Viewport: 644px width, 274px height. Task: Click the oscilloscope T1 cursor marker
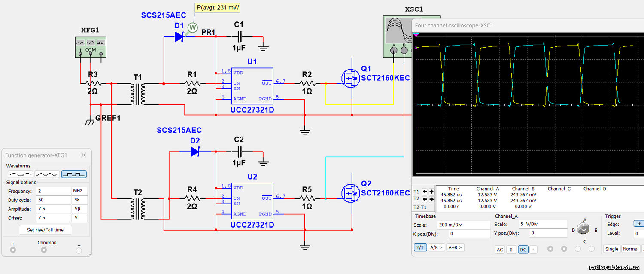coord(415,36)
